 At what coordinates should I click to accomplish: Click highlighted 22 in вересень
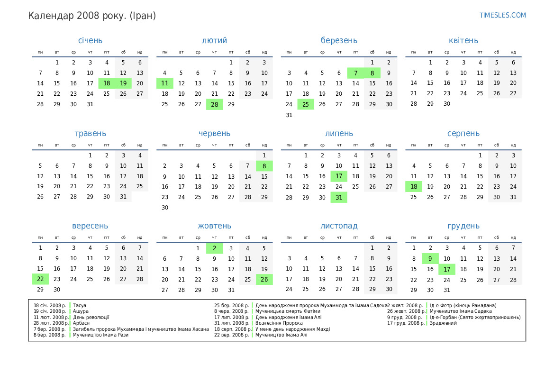[x=40, y=279]
